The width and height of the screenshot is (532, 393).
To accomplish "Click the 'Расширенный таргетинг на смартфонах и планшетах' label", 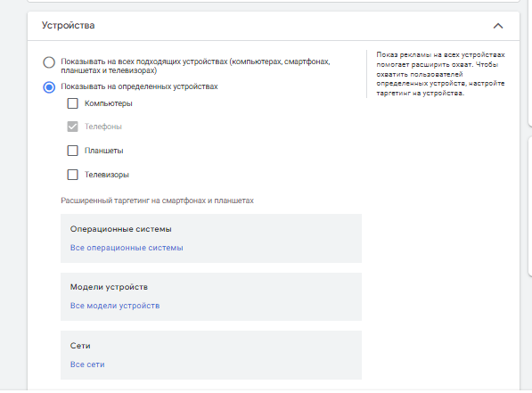I will click(x=157, y=201).
